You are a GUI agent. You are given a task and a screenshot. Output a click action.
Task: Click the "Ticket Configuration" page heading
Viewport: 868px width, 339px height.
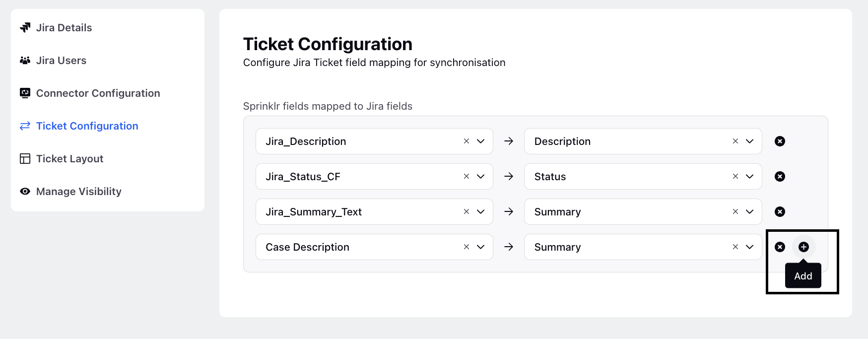point(328,44)
